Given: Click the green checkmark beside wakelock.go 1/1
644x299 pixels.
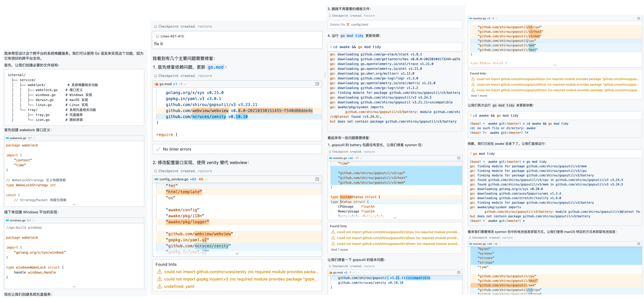Looking at the screenshot, I should tap(34, 138).
